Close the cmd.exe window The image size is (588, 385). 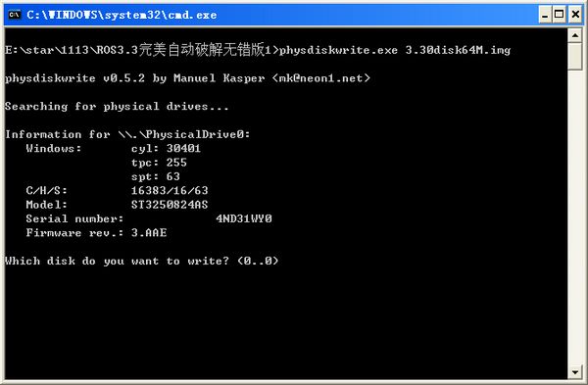[575, 15]
